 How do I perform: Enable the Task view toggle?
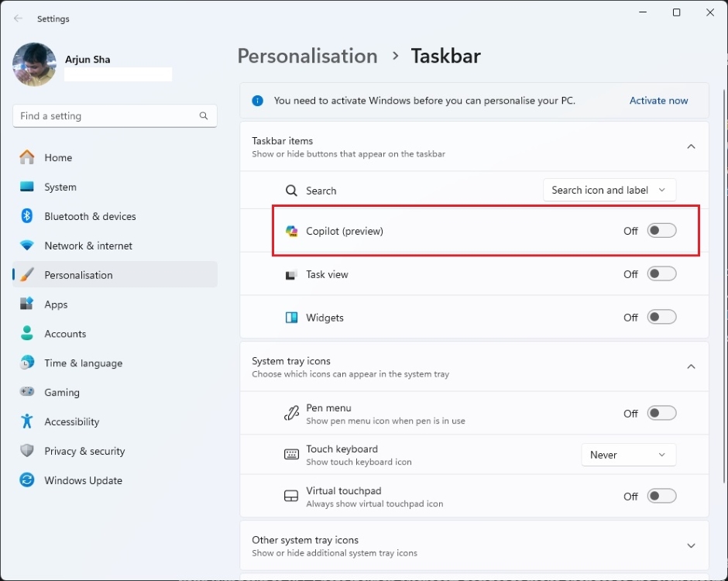click(x=661, y=273)
